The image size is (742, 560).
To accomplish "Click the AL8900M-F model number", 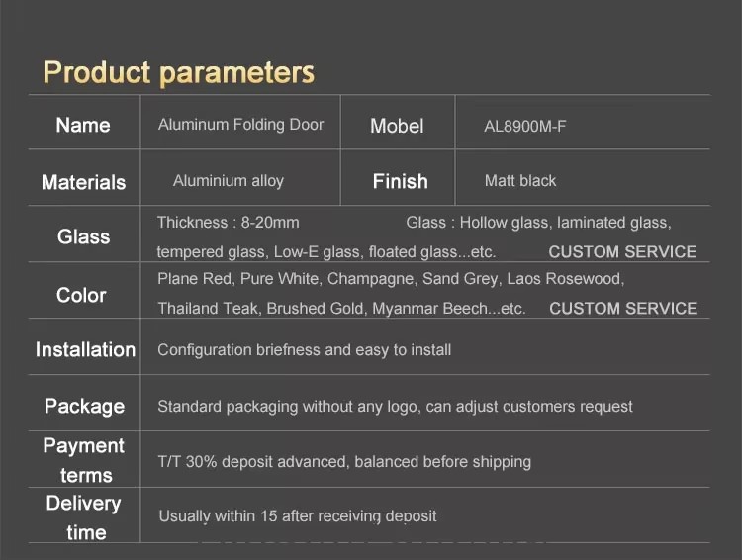I will click(x=524, y=127).
